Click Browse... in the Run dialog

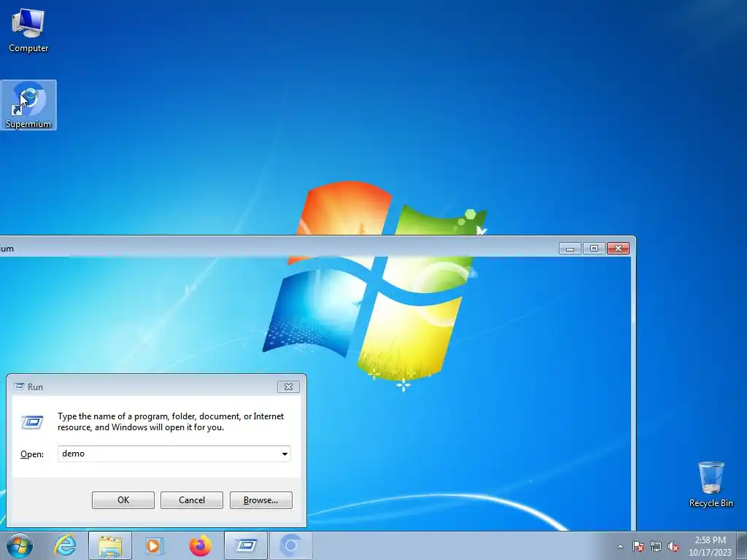[x=260, y=500]
